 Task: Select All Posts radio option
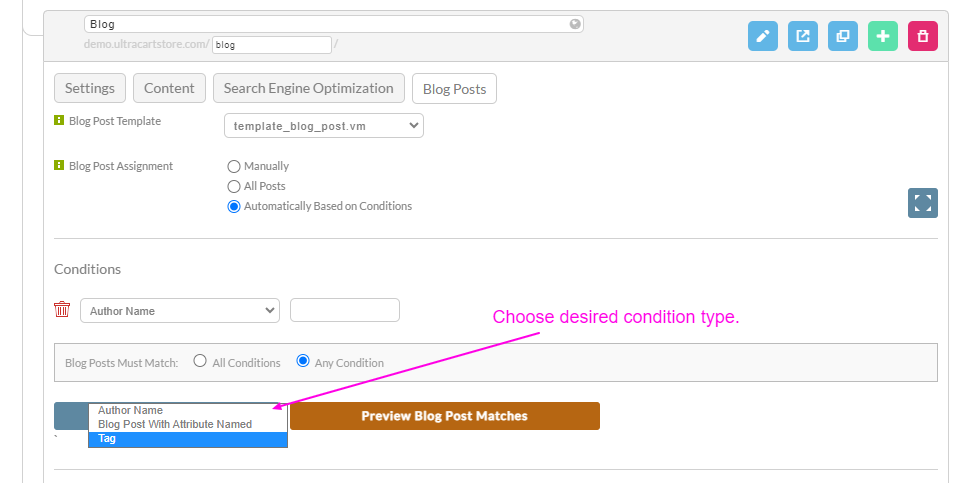point(233,187)
